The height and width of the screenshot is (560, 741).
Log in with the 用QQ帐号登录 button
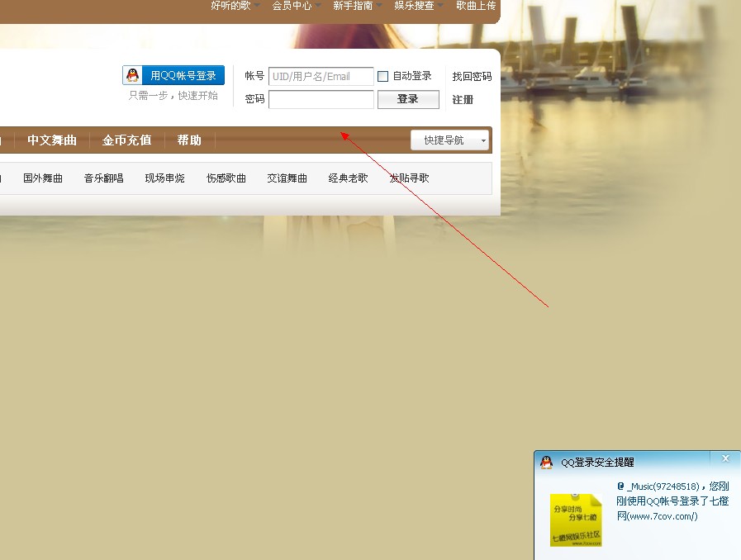(x=173, y=75)
